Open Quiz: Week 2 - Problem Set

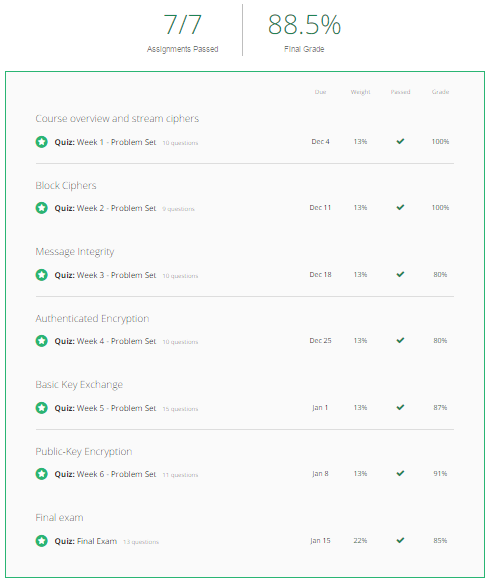pyautogui.click(x=105, y=208)
